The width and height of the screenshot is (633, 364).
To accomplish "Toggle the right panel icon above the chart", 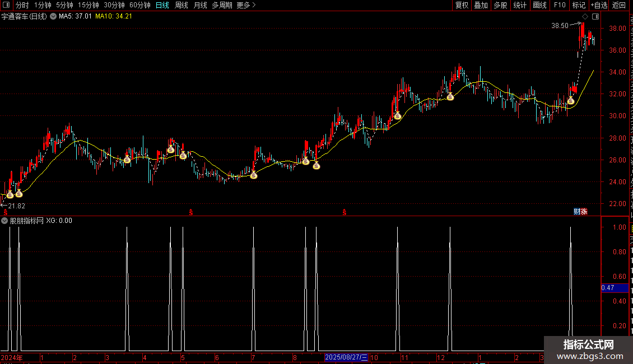I will click(x=595, y=17).
